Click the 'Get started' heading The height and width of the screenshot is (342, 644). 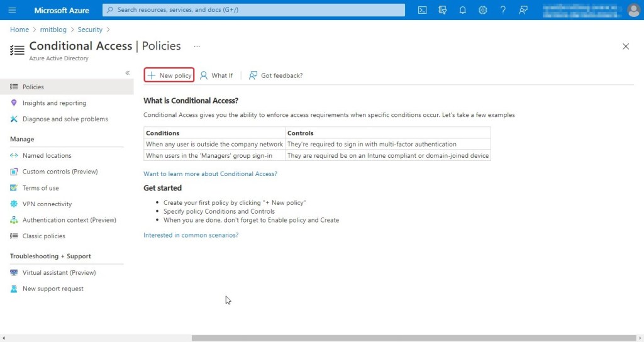162,188
